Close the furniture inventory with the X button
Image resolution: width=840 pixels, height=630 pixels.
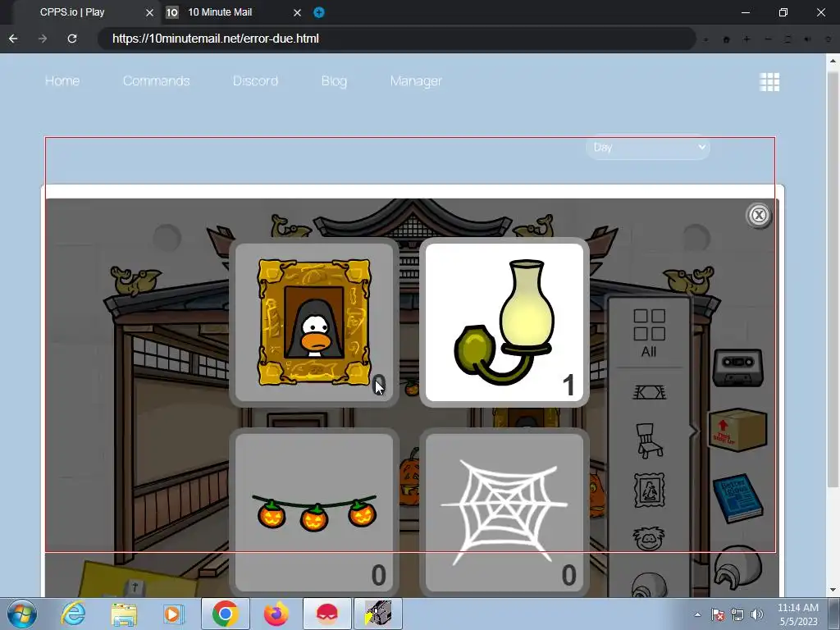(759, 216)
